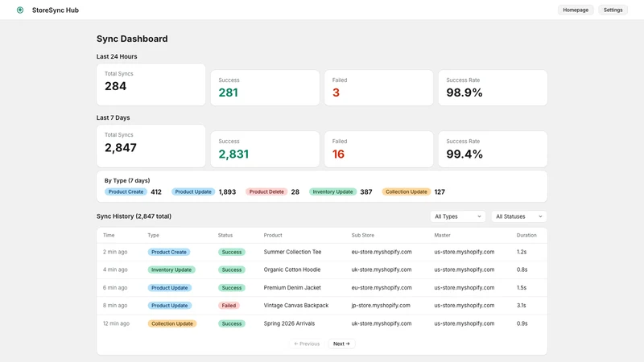644x362 pixels.
Task: Select the Product Update badge showing 1,893
Action: pyautogui.click(x=193, y=191)
